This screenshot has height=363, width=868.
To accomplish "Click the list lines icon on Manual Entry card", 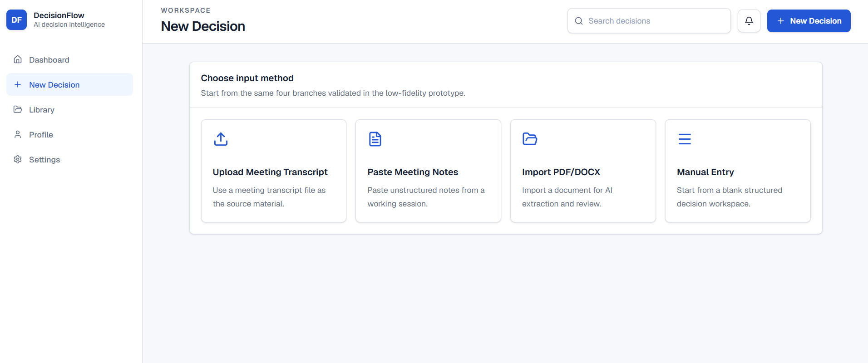I will coord(685,139).
